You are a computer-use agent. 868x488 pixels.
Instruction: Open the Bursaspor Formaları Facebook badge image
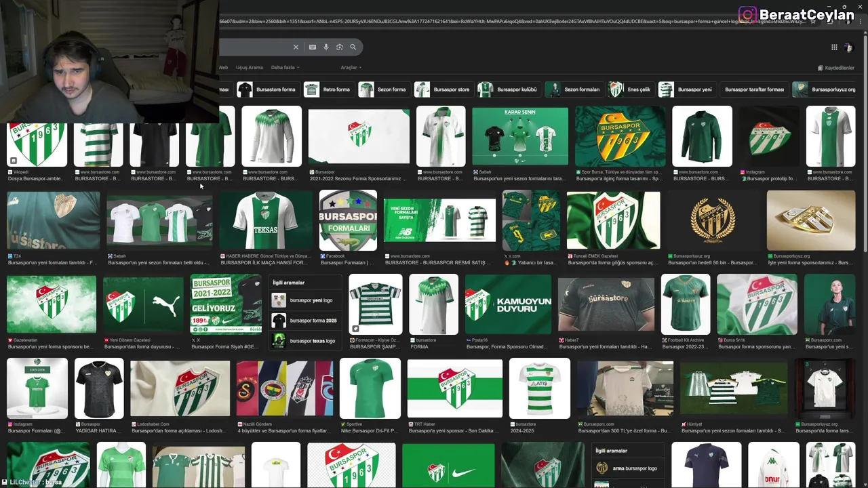pyautogui.click(x=348, y=220)
